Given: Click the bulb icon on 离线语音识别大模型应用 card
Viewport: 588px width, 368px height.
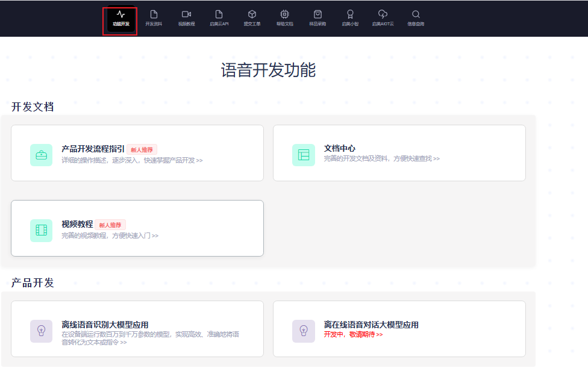Looking at the screenshot, I should tap(41, 330).
